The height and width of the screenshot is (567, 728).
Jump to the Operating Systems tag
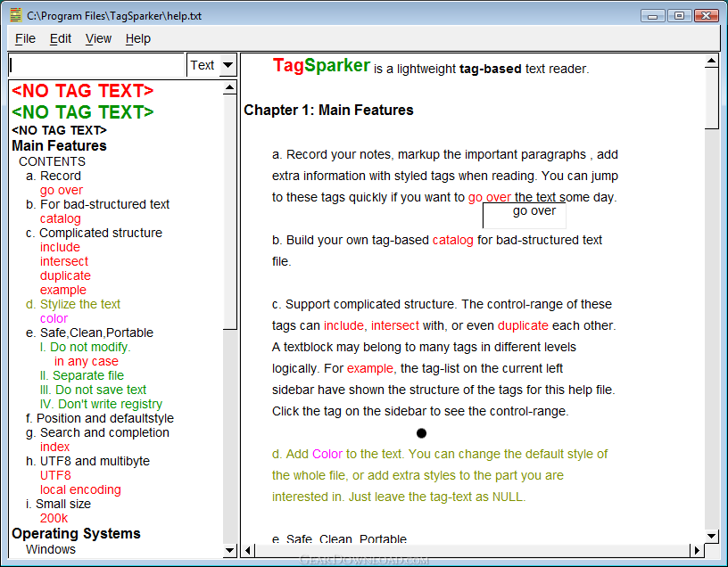click(x=76, y=534)
